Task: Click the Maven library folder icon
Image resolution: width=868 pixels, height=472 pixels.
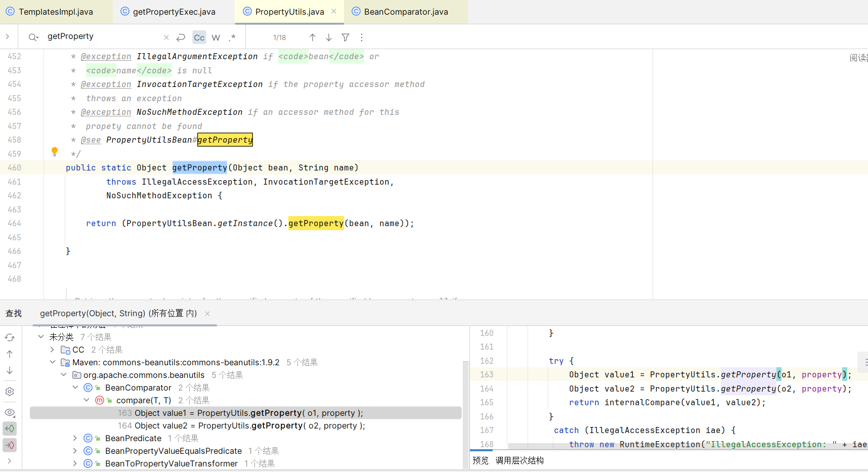Action: coord(65,362)
